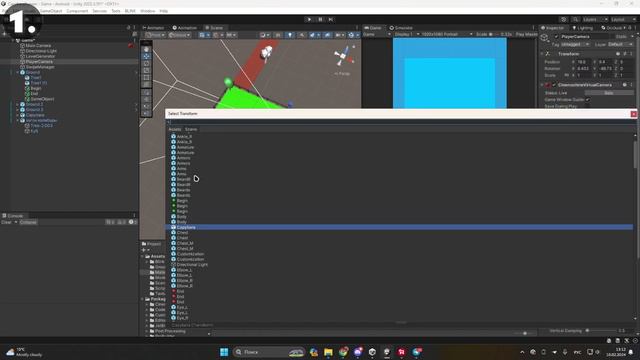
Task: Open File Explorer from taskbar
Action: (x=328, y=352)
